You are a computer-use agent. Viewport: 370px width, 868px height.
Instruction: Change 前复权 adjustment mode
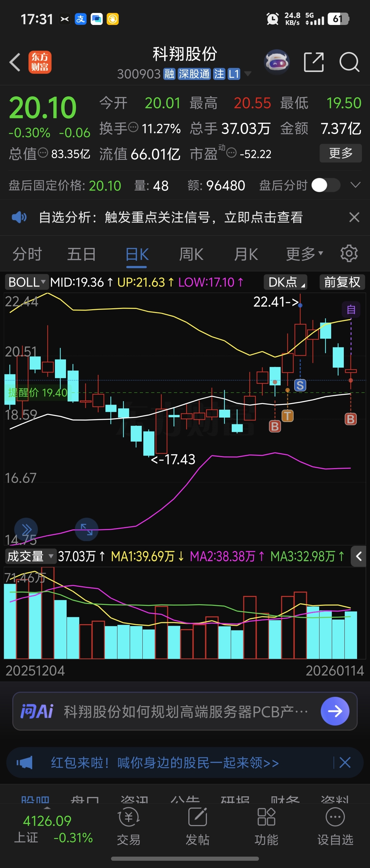point(342,282)
